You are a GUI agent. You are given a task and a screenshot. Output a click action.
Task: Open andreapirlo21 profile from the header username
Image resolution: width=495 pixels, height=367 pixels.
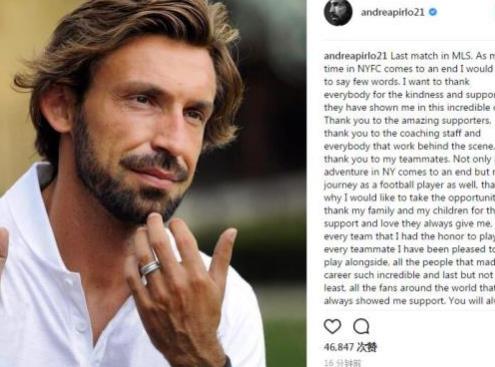coord(393,12)
